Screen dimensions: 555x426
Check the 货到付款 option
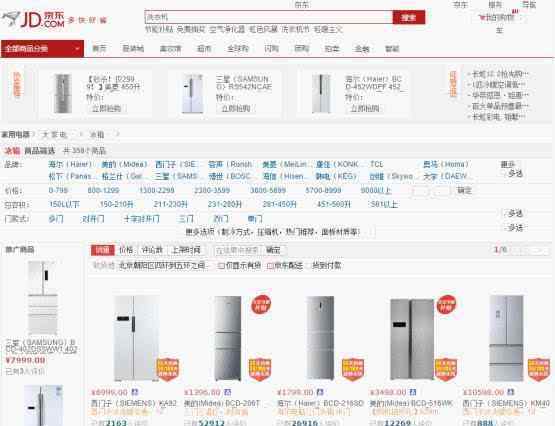(326, 265)
